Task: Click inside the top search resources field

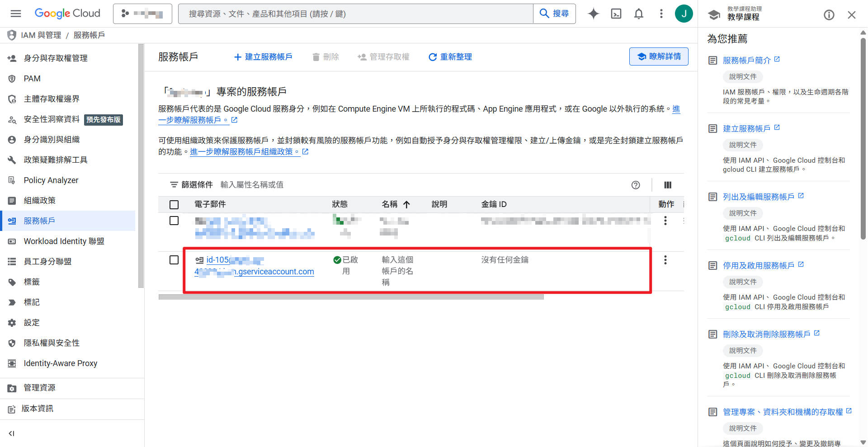Action: click(x=316, y=14)
